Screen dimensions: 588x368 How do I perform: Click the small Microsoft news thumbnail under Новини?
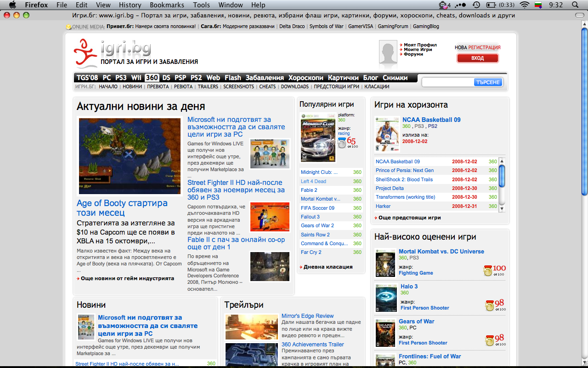click(86, 327)
